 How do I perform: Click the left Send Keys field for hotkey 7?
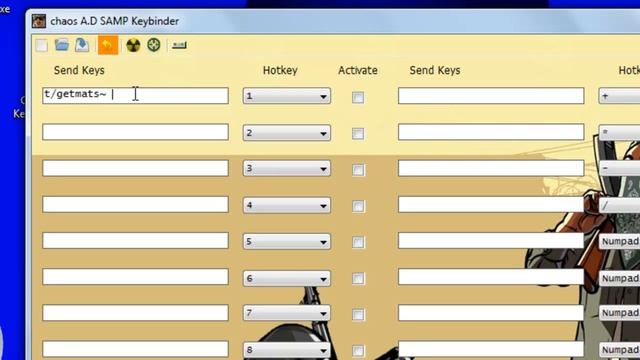pyautogui.click(x=135, y=313)
